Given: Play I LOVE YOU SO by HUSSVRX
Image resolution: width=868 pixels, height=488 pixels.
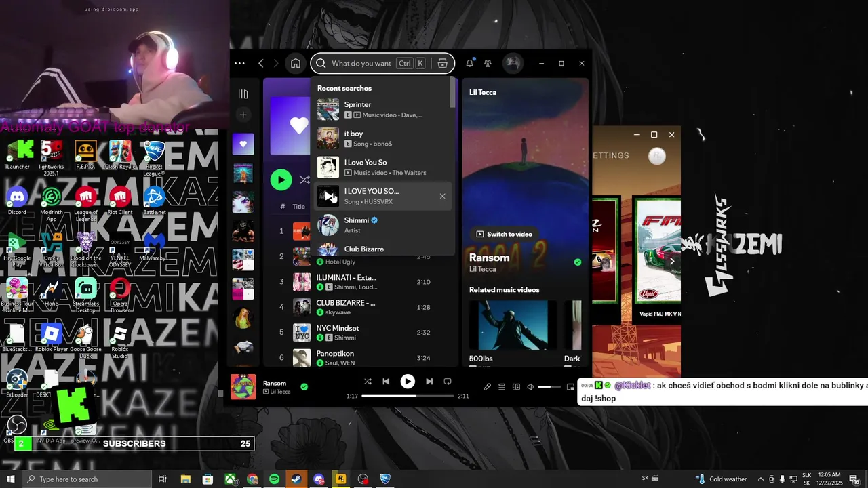Looking at the screenshot, I should [328, 196].
